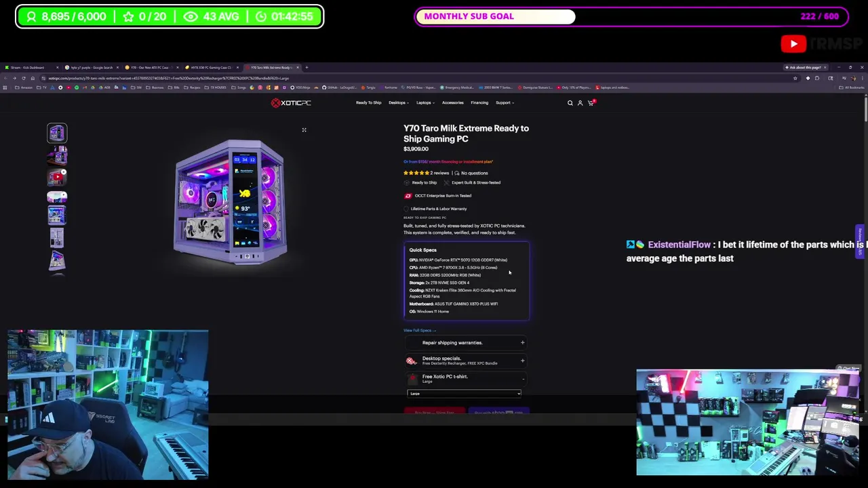Click the browser home icon

[33, 78]
